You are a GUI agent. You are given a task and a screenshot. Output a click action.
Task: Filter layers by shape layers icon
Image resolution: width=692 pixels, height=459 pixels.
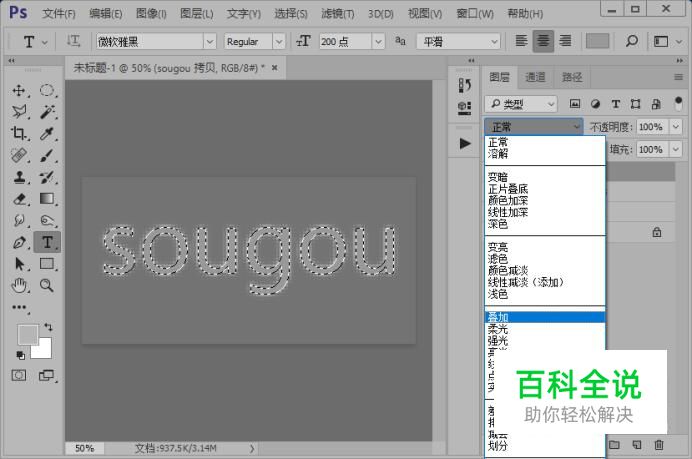coord(636,104)
